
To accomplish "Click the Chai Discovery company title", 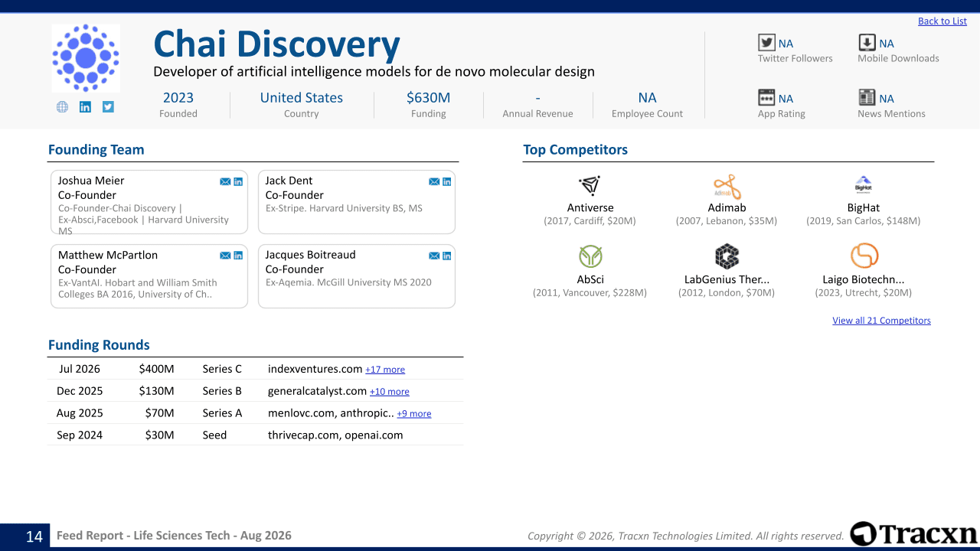I will pyautogui.click(x=276, y=44).
